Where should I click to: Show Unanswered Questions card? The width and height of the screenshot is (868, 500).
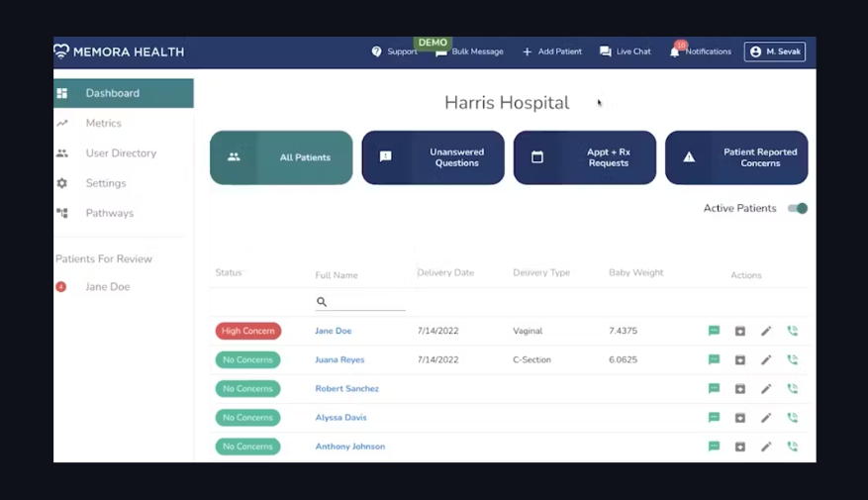[x=433, y=157]
